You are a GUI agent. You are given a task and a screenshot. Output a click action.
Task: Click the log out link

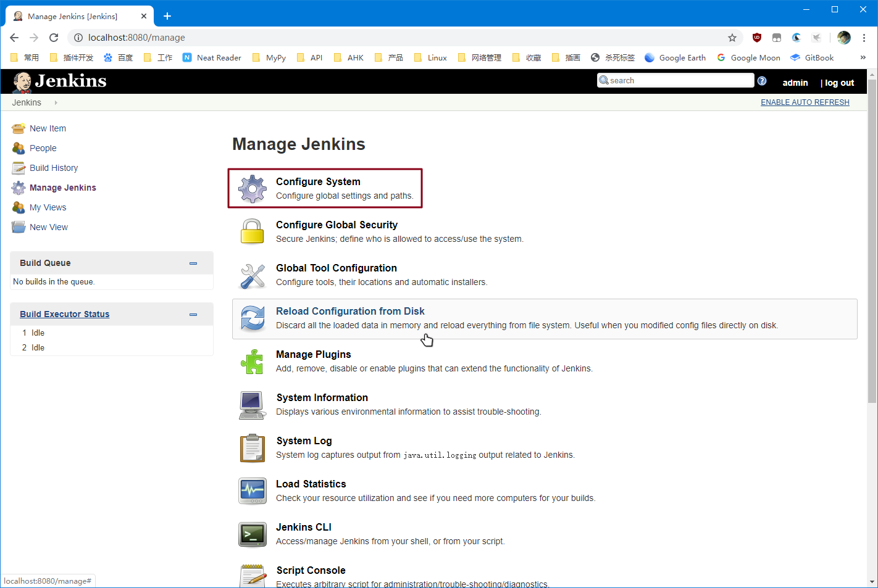[840, 83]
